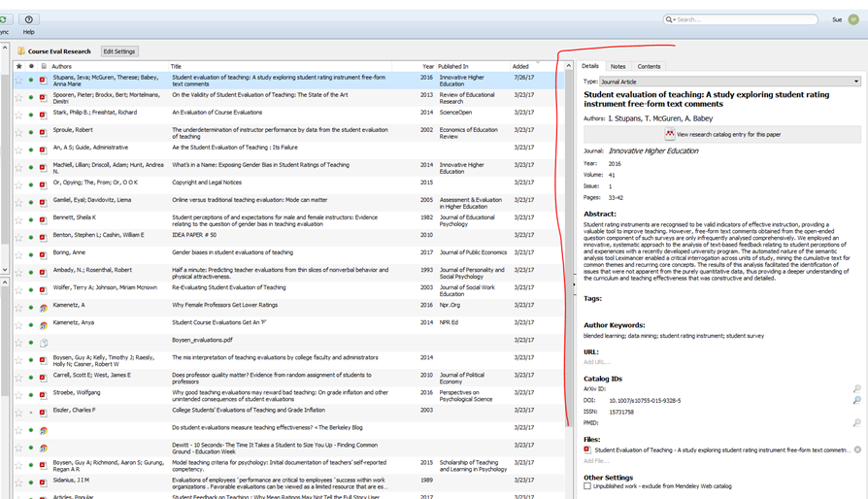This screenshot has width=868, height=499.
Task: Open PDF icon for Ambady, N. paper
Action: tap(43, 273)
